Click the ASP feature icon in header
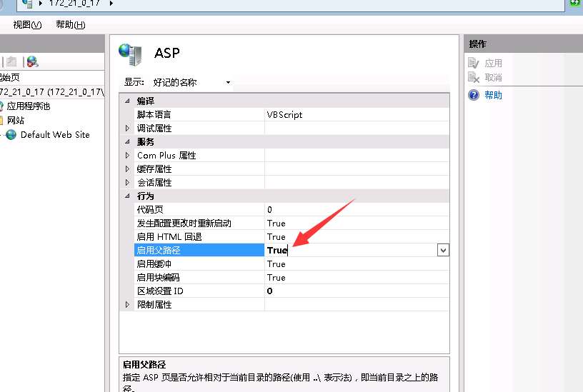583x392 pixels. pyautogui.click(x=130, y=54)
